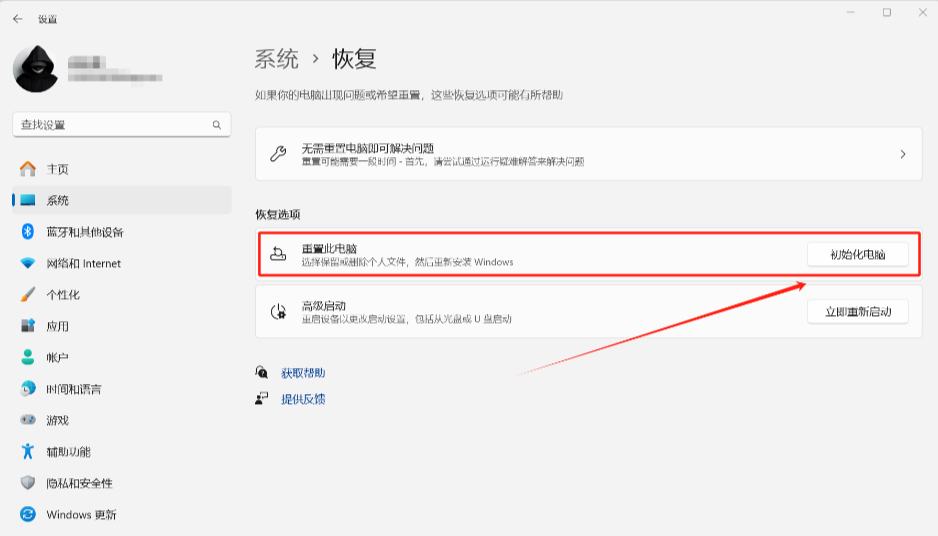Open the 提供反馈 link
Viewport: 938px width, 536px height.
[x=303, y=399]
